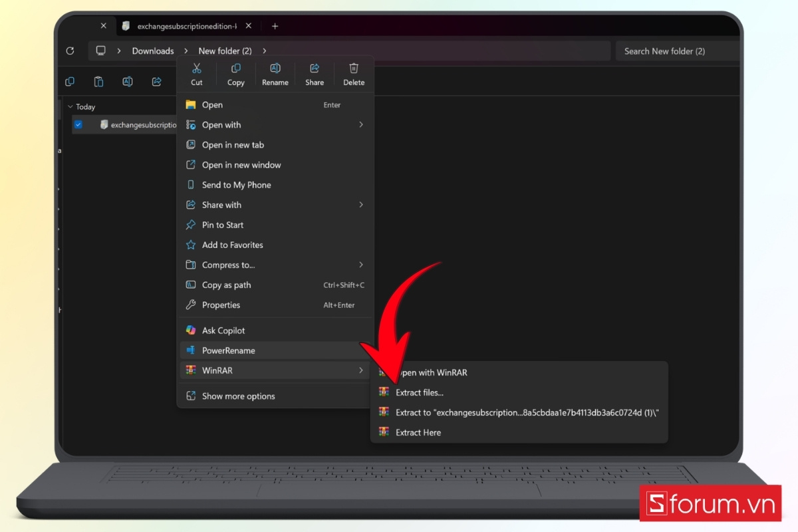Open a new Explorer tab with plus
The width and height of the screenshot is (798, 532).
[275, 26]
